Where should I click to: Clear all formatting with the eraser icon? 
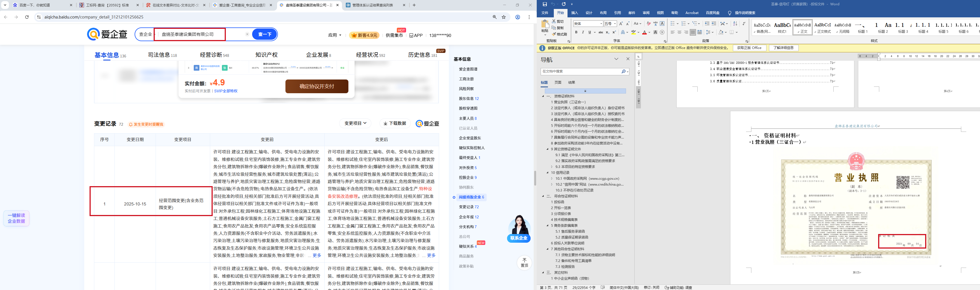pyautogui.click(x=649, y=24)
